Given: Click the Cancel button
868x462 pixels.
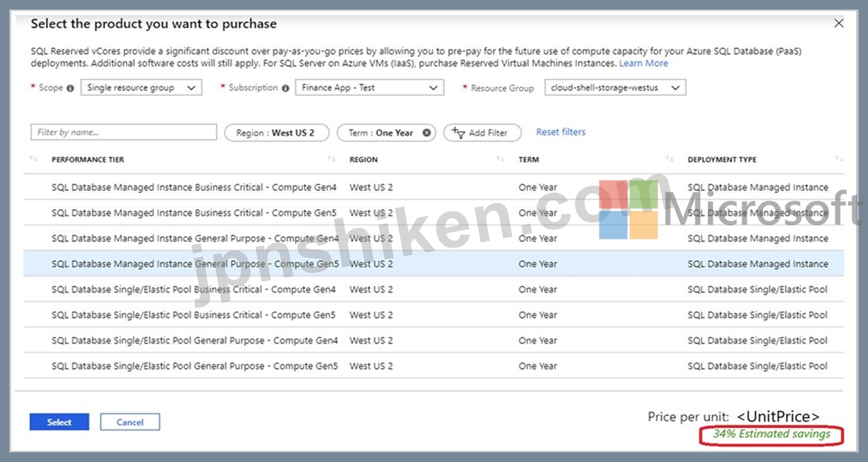Looking at the screenshot, I should coord(130,422).
